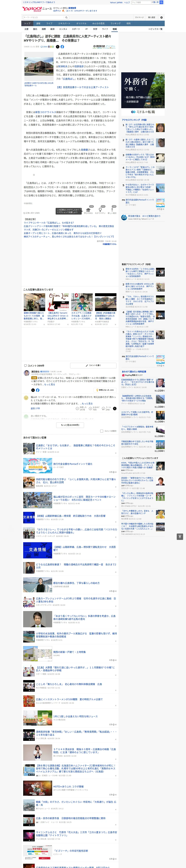Click the 参考になった 499 button
The image size is (186, 868).
[105, 390]
